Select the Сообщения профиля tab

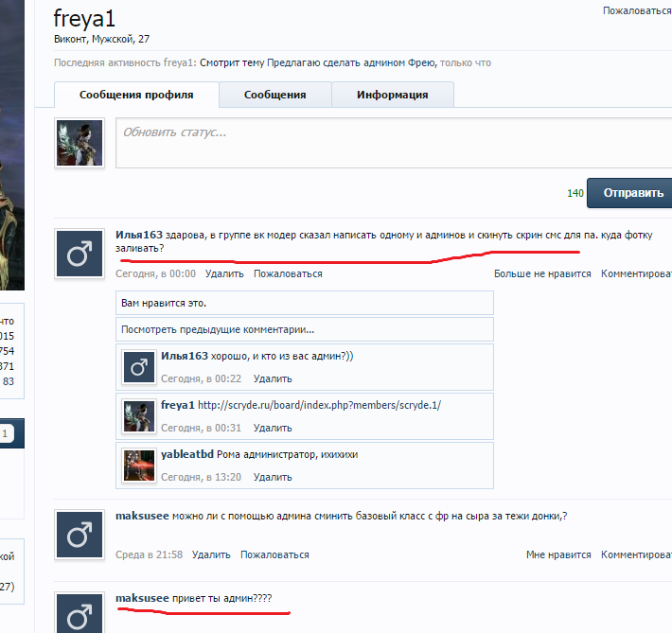pos(136,95)
